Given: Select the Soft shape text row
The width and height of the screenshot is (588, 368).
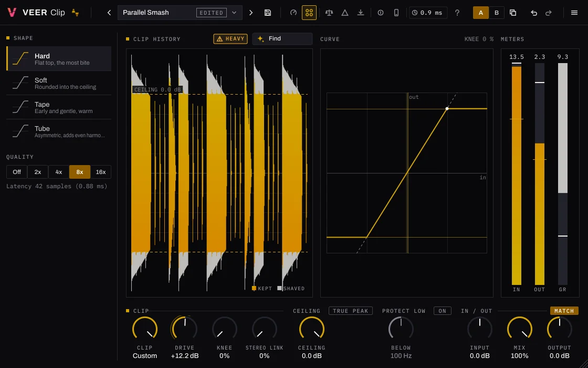Looking at the screenshot, I should (x=59, y=83).
